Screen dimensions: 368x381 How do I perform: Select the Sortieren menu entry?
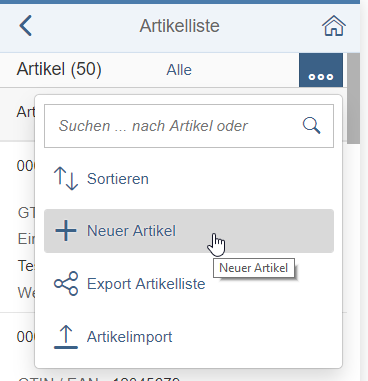[189, 179]
